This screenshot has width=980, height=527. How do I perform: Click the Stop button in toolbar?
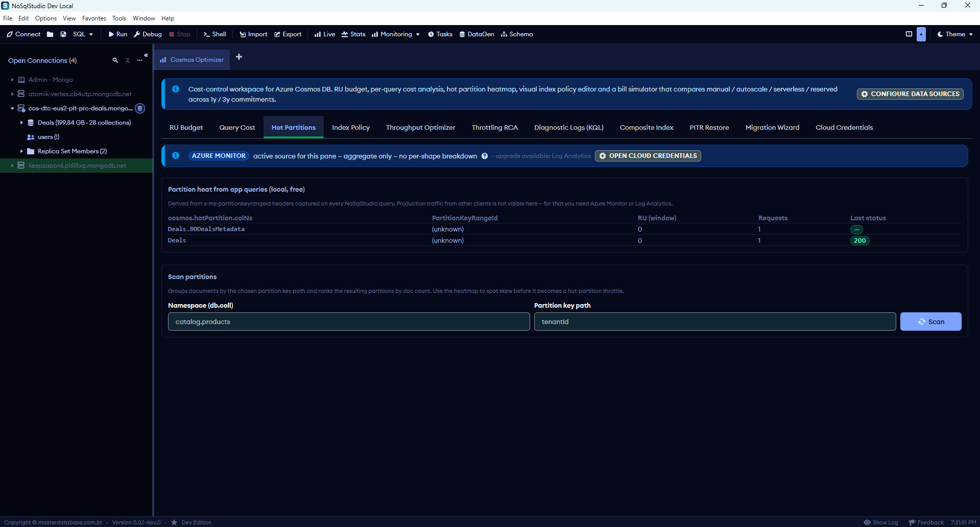[180, 34]
